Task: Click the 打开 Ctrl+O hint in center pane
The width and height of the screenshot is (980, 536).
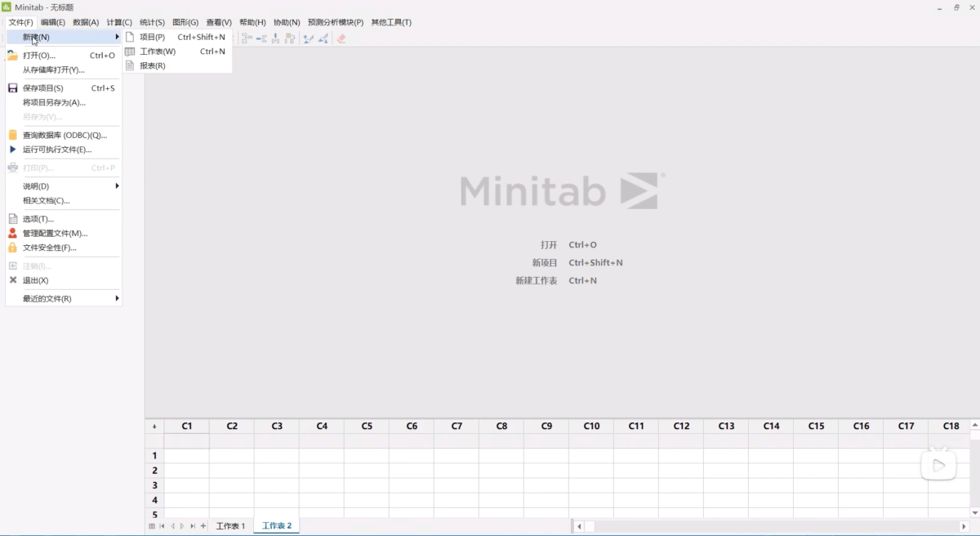Action: click(x=568, y=245)
